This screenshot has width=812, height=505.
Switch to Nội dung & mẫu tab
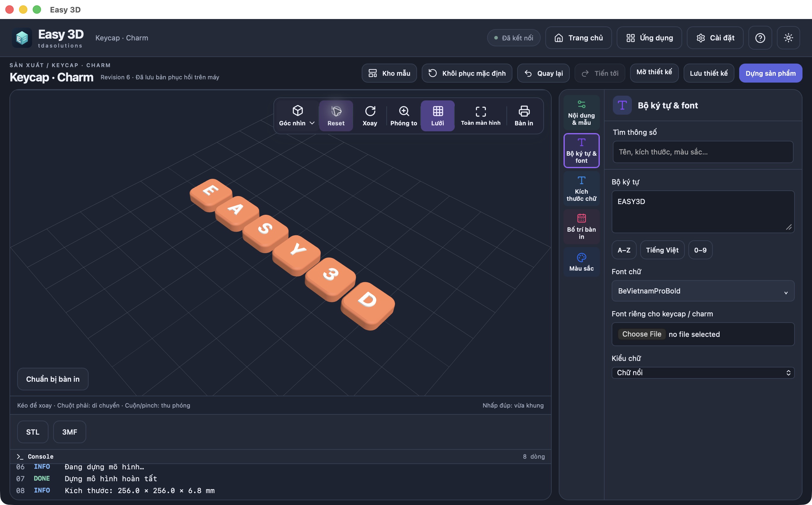[x=581, y=113]
